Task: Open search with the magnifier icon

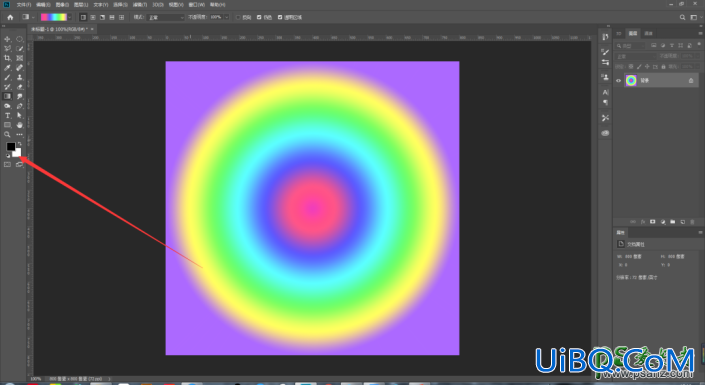Action: tap(682, 17)
